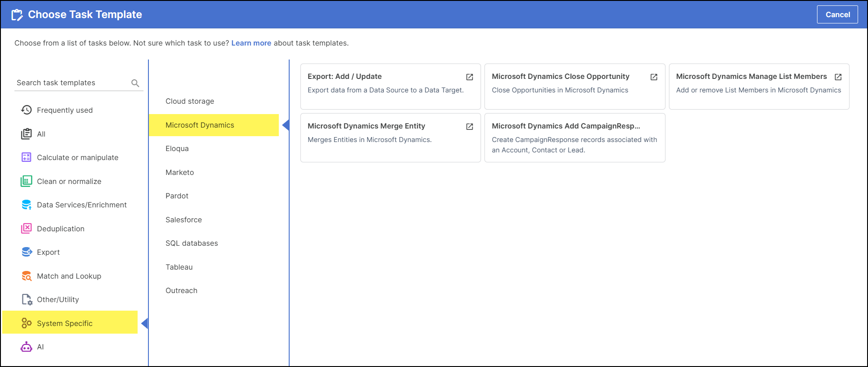Viewport: 868px width, 367px height.
Task: Open external link on Close Opportunity card
Action: 654,77
